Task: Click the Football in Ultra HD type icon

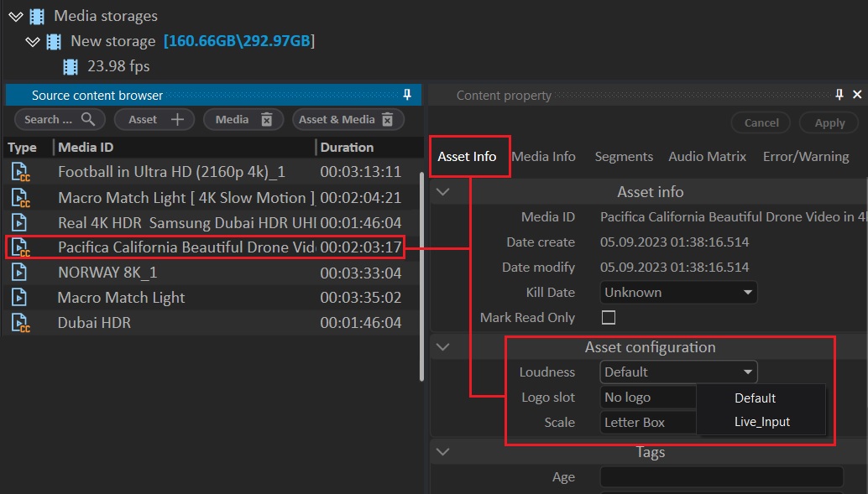Action: (20, 172)
